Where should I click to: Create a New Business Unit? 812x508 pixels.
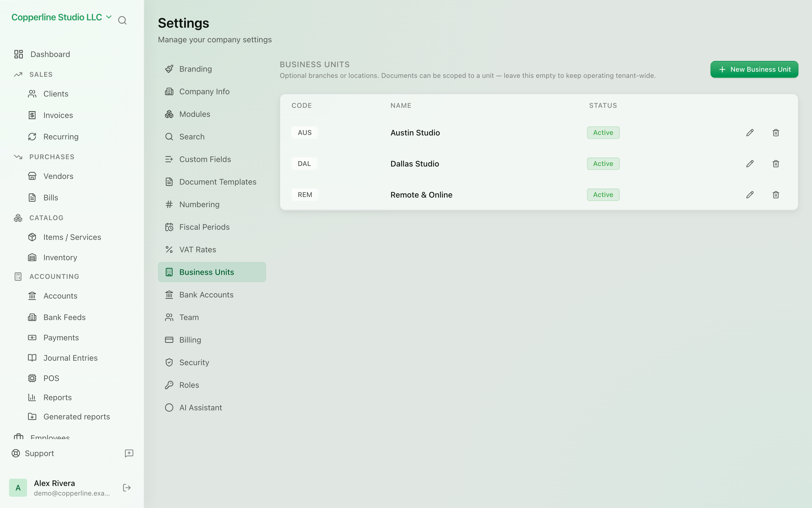(x=754, y=69)
